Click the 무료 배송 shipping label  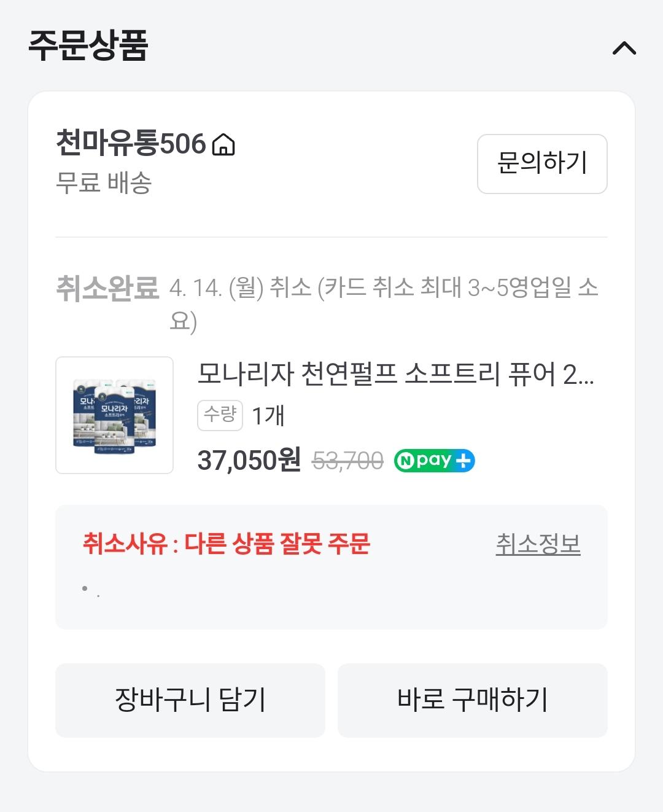point(104,183)
